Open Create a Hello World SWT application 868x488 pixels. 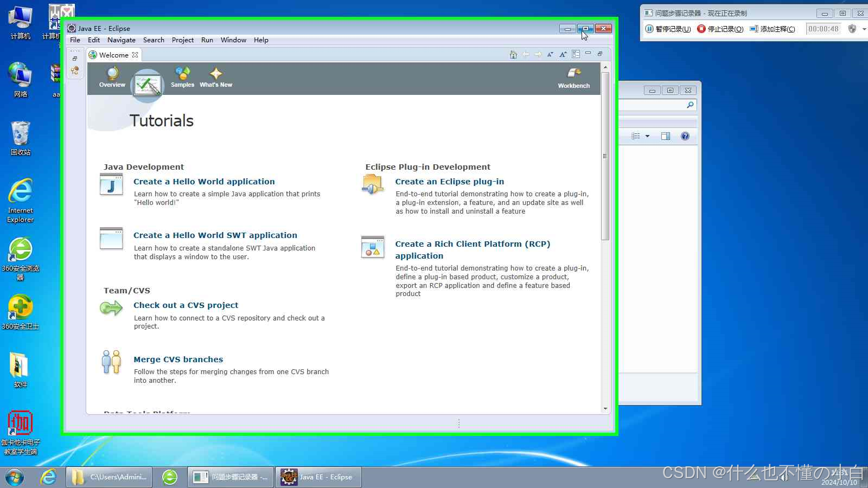pyautogui.click(x=215, y=235)
